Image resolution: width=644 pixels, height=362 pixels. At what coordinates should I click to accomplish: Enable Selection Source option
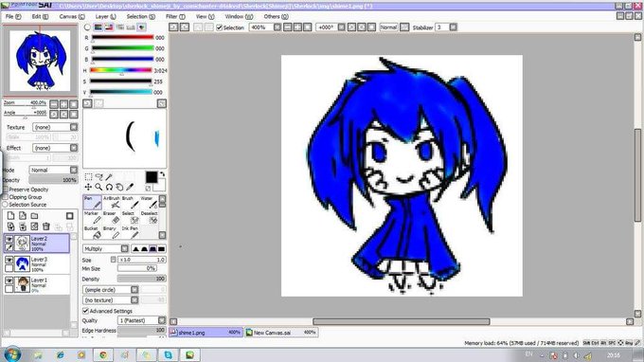[6, 204]
